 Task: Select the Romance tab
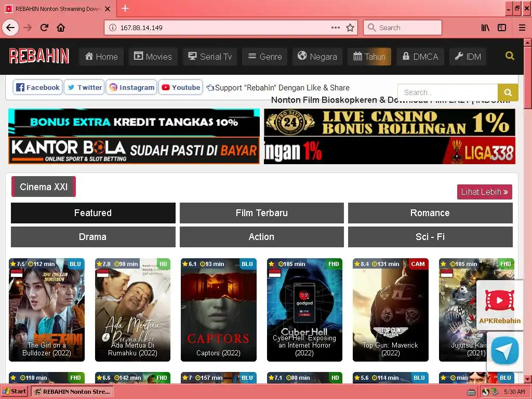[x=430, y=212]
